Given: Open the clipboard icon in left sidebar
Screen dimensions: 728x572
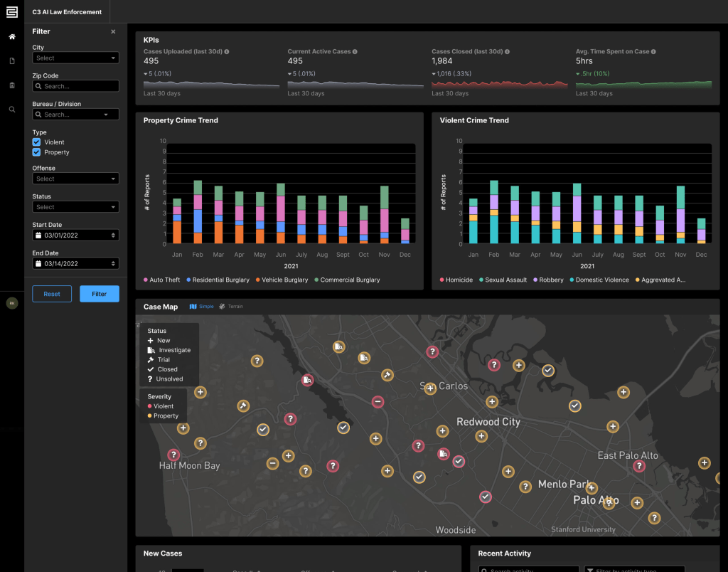Looking at the screenshot, I should coord(11,85).
